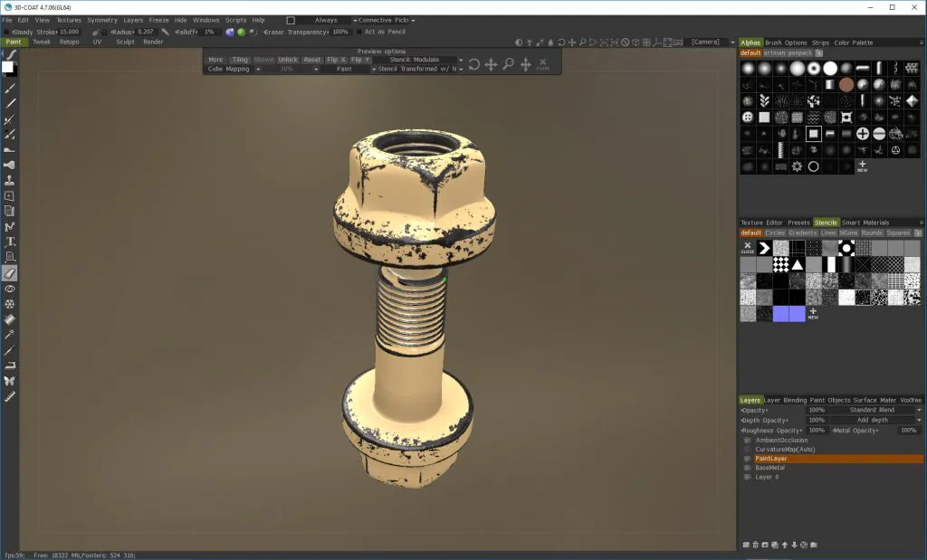Switch to the Retopo room tab
927x560 pixels.
[69, 42]
